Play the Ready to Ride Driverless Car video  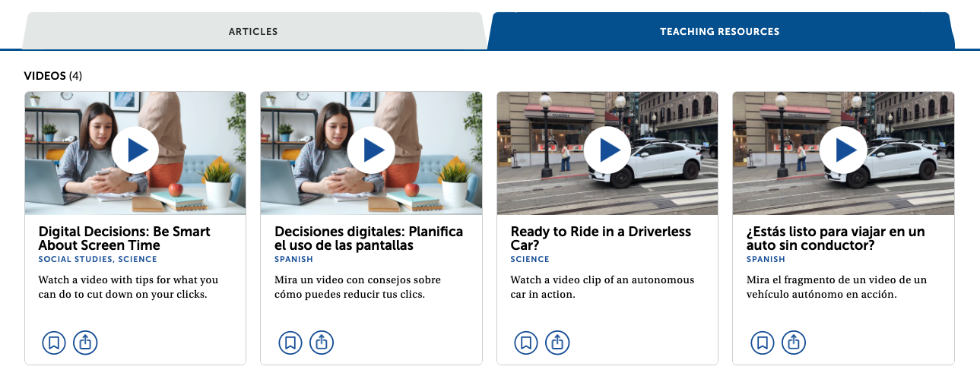pos(607,150)
